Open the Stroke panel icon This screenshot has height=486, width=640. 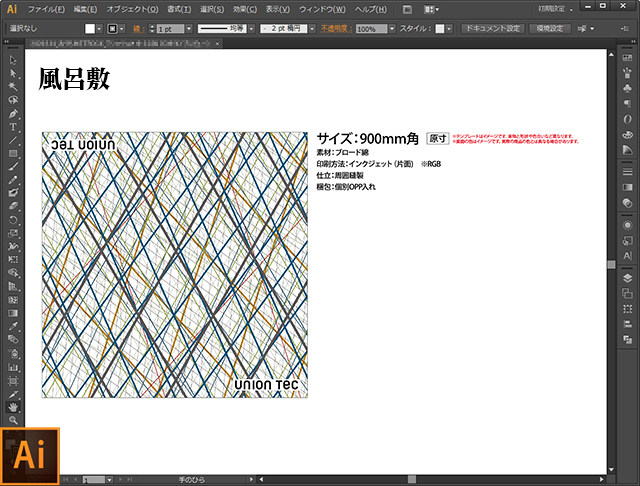point(627,172)
